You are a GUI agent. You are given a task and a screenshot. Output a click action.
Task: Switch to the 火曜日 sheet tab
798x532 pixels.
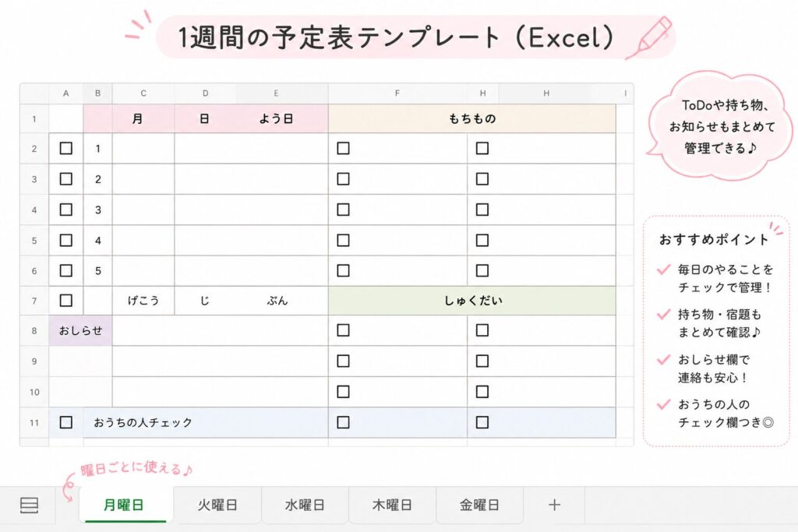tap(217, 505)
